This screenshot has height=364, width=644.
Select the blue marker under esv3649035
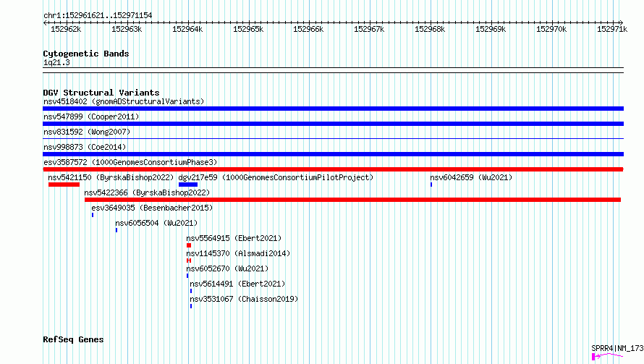(x=93, y=215)
